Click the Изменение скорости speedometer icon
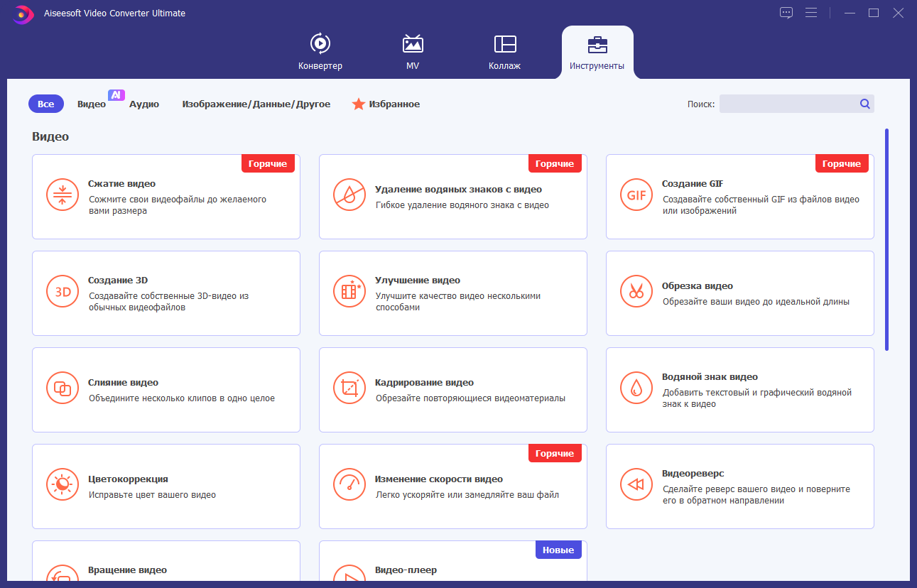Image resolution: width=917 pixels, height=588 pixels. (x=350, y=484)
